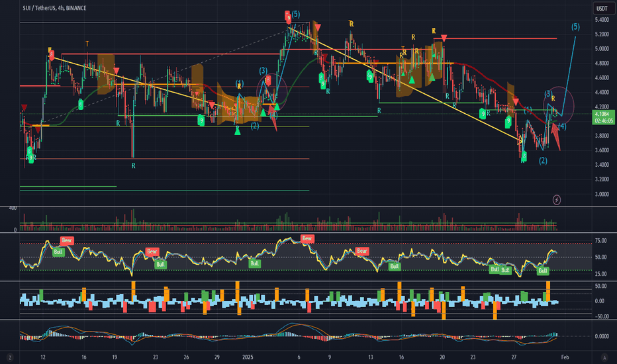Click the Feb label on time axis
Viewport: 617px width, 364px height.
click(x=565, y=357)
